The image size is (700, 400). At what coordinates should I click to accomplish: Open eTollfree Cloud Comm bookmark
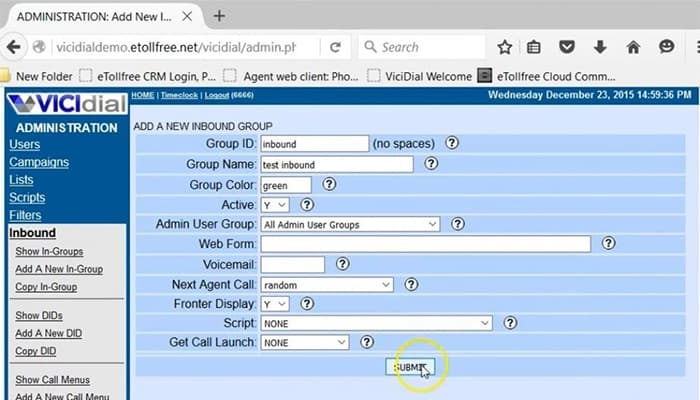tap(546, 76)
